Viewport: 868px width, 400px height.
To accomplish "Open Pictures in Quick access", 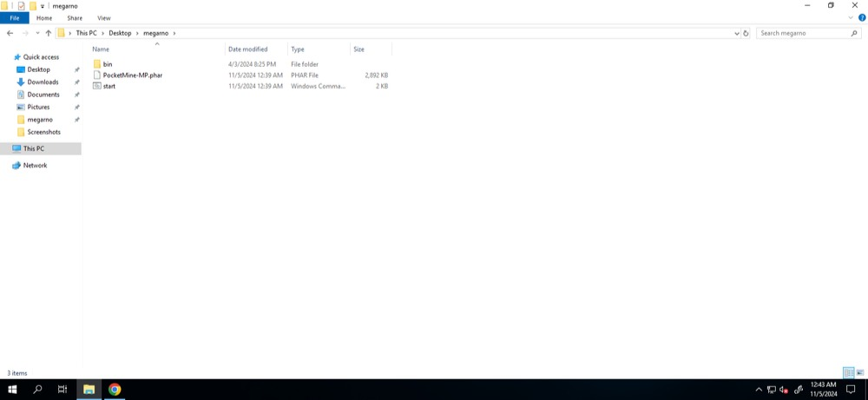I will point(38,108).
